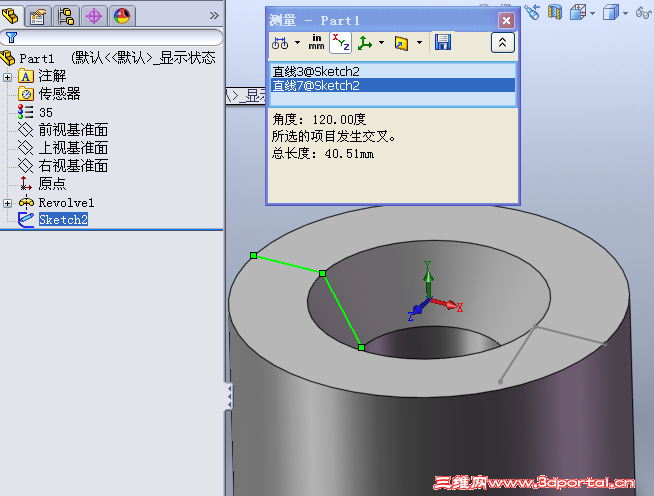Click the Previous View icon

pos(532,12)
